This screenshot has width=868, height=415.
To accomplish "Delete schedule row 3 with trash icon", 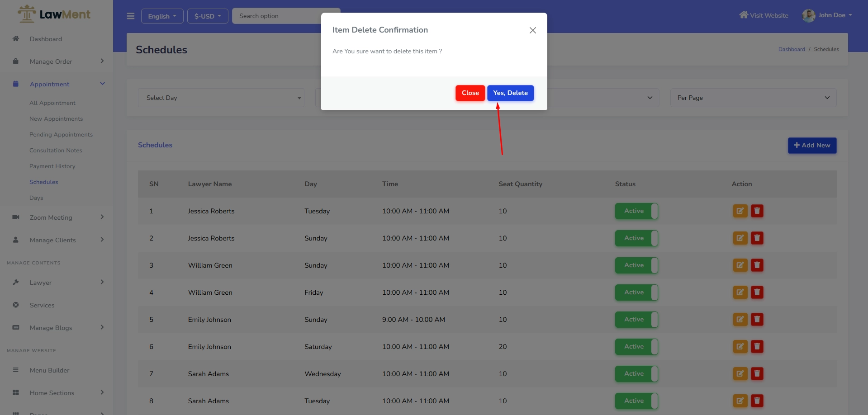I will click(757, 265).
